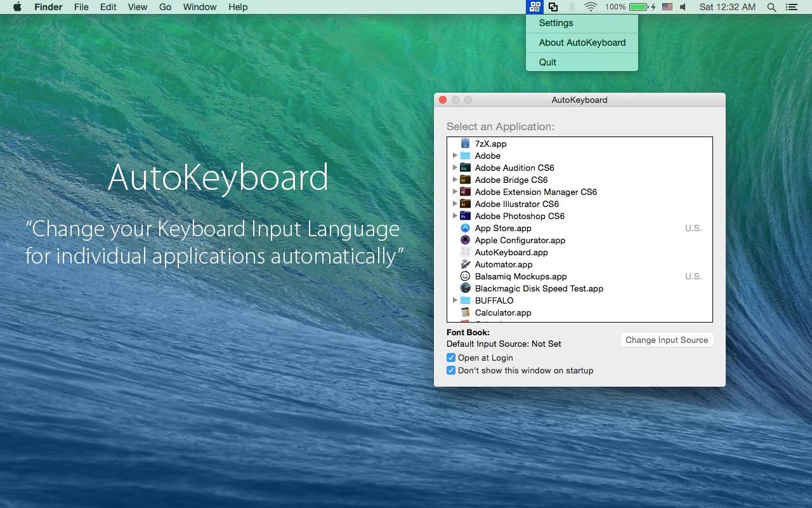Image resolution: width=812 pixels, height=508 pixels.
Task: Select the App Store.app icon
Action: point(465,228)
